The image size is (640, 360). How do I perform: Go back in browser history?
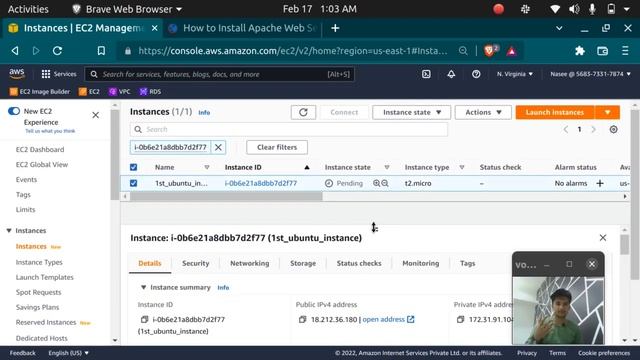[x=15, y=51]
